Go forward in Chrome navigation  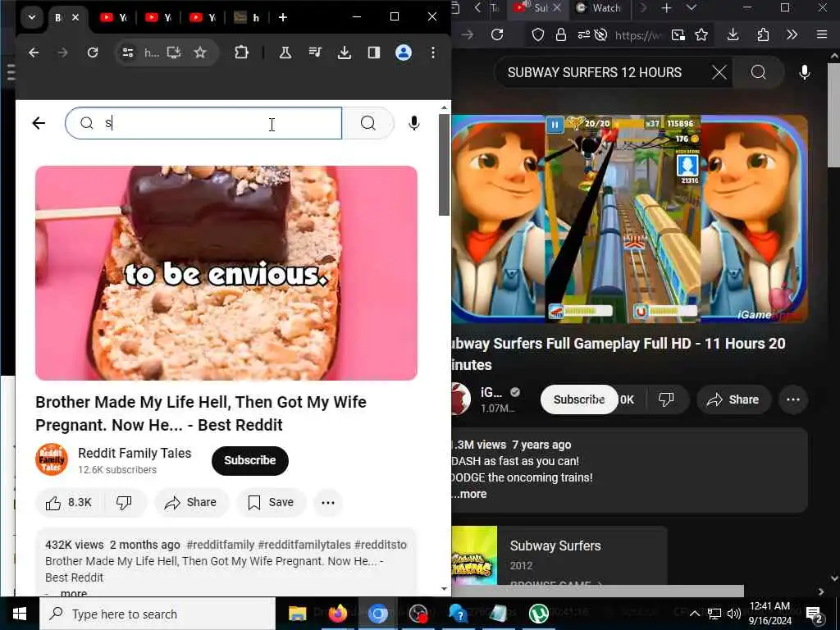click(x=62, y=52)
